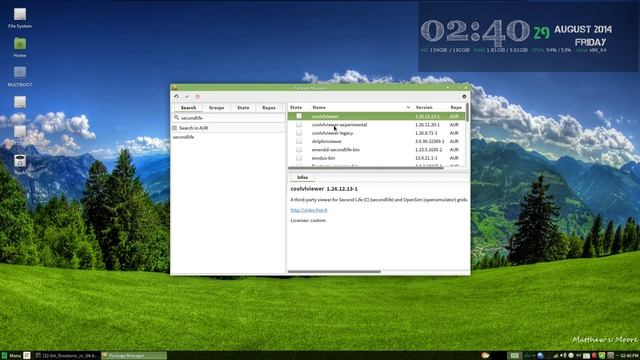Image resolution: width=640 pixels, height=360 pixels.
Task: Select the dolphinviewer row name
Action: (327, 141)
